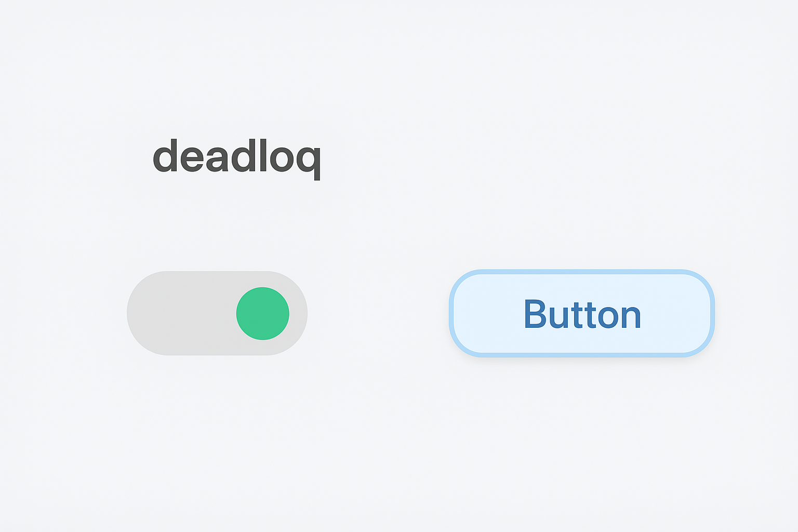Switch the gray toggle control off
The height and width of the screenshot is (532, 798).
[217, 313]
